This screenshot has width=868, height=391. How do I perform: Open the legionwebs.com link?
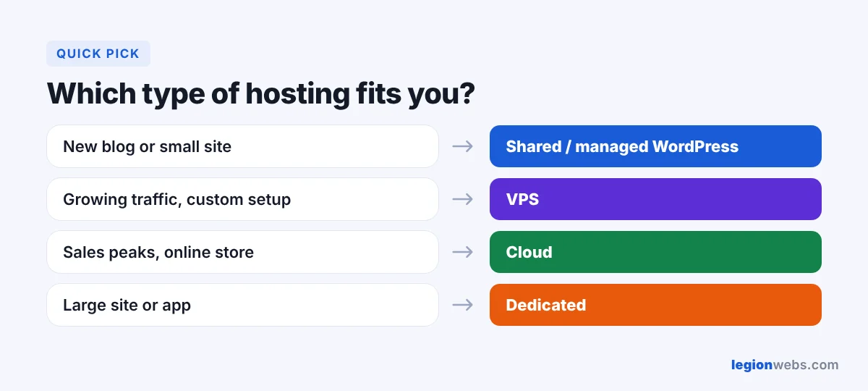point(785,365)
